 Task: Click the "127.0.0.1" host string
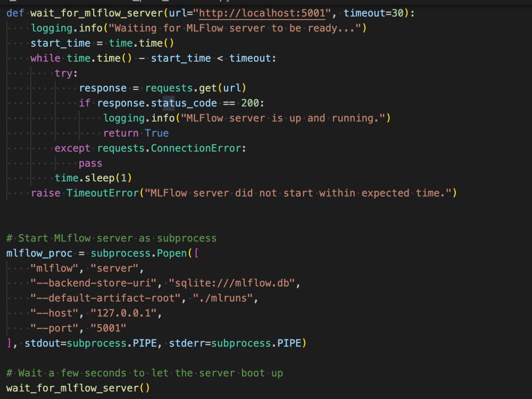(x=123, y=313)
